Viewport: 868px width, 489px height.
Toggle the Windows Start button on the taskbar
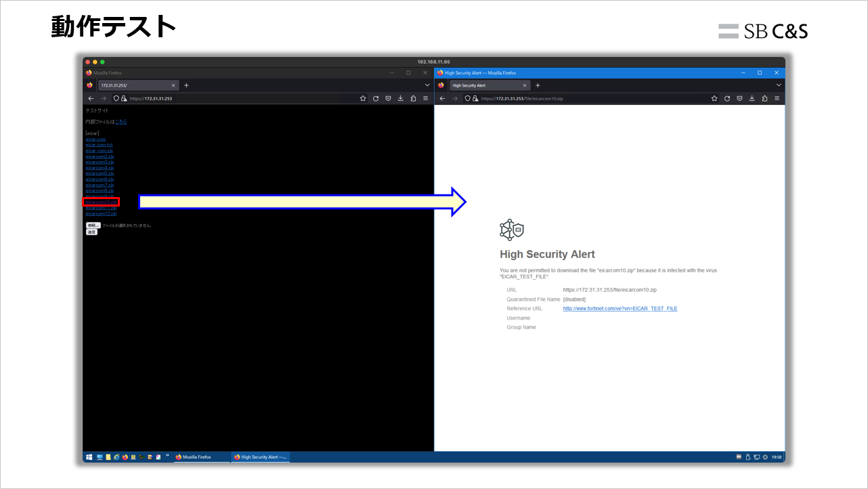(x=89, y=456)
